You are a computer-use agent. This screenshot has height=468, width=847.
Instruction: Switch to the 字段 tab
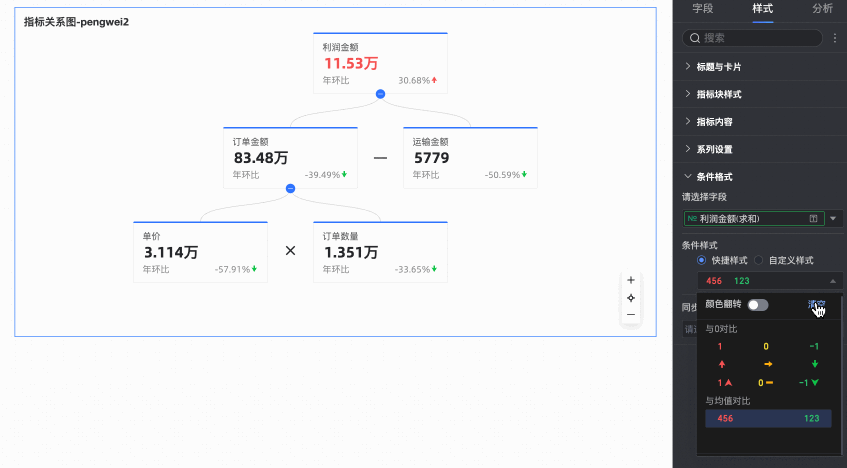pyautogui.click(x=702, y=8)
